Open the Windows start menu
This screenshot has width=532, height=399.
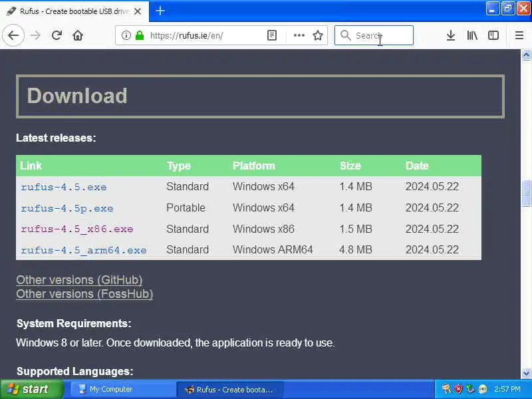(31, 389)
